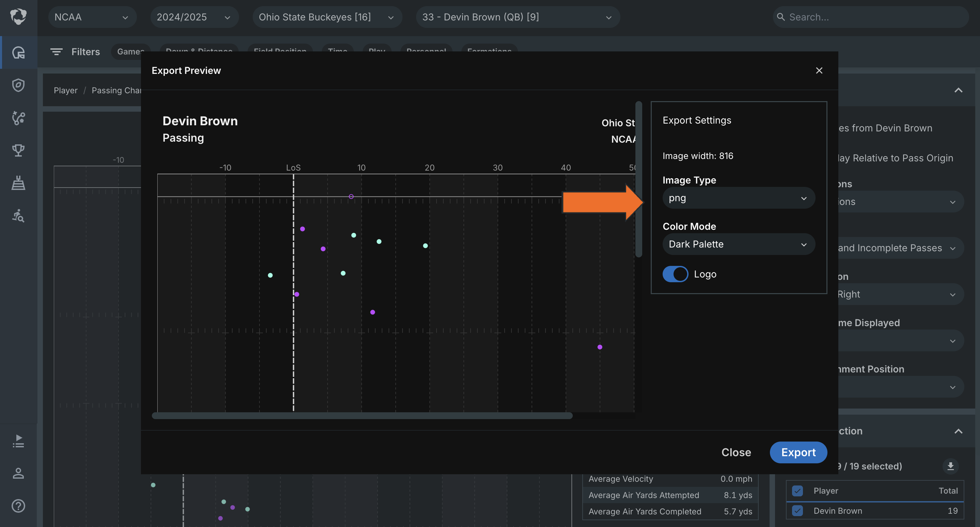This screenshot has height=527, width=980.
Task: Click the Filters icon
Action: 56,52
